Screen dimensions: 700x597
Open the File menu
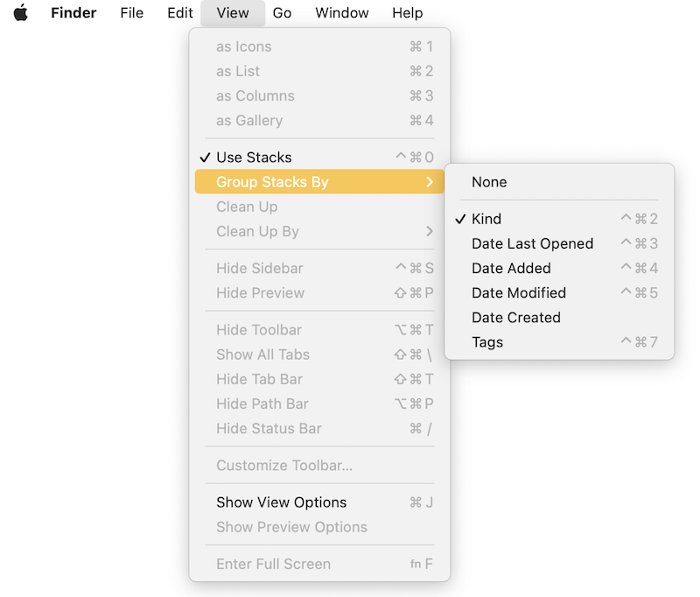132,13
